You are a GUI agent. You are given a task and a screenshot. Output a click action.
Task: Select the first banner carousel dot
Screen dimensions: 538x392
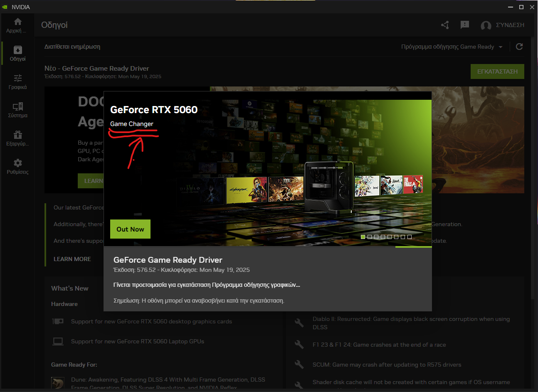point(363,237)
